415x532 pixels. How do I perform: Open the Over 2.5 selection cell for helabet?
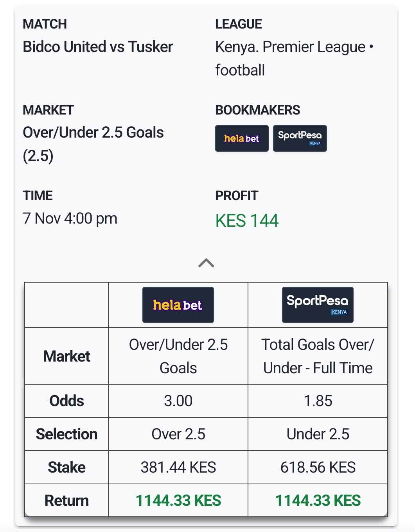click(178, 434)
